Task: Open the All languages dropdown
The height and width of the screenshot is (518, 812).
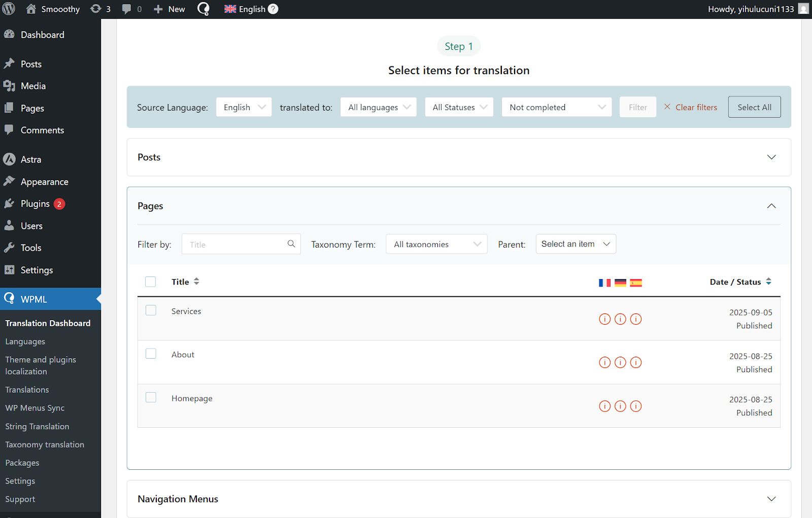Action: coord(379,107)
